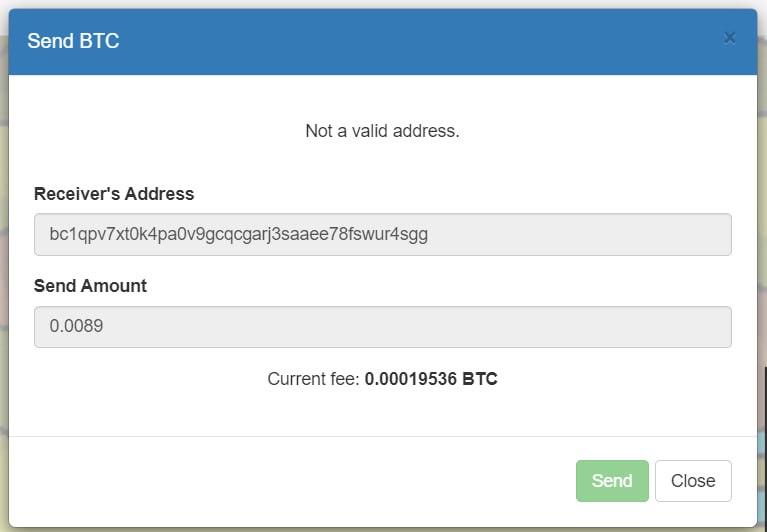The width and height of the screenshot is (767, 532).
Task: Click the bc1qpv7xt0k4 address text
Action: coord(239,234)
